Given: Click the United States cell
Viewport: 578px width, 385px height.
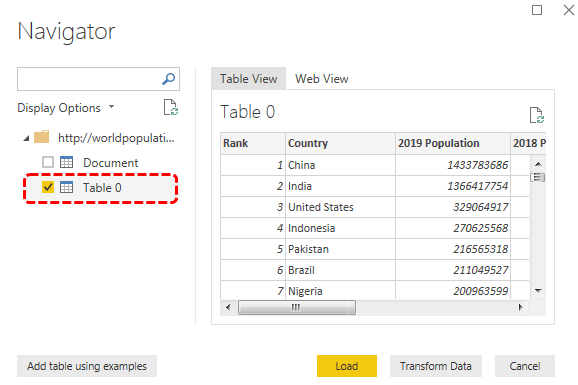Looking at the screenshot, I should 340,207.
